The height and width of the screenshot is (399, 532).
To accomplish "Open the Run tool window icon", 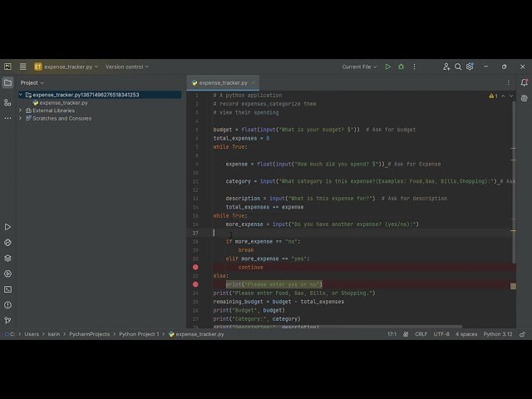I will pos(7,227).
